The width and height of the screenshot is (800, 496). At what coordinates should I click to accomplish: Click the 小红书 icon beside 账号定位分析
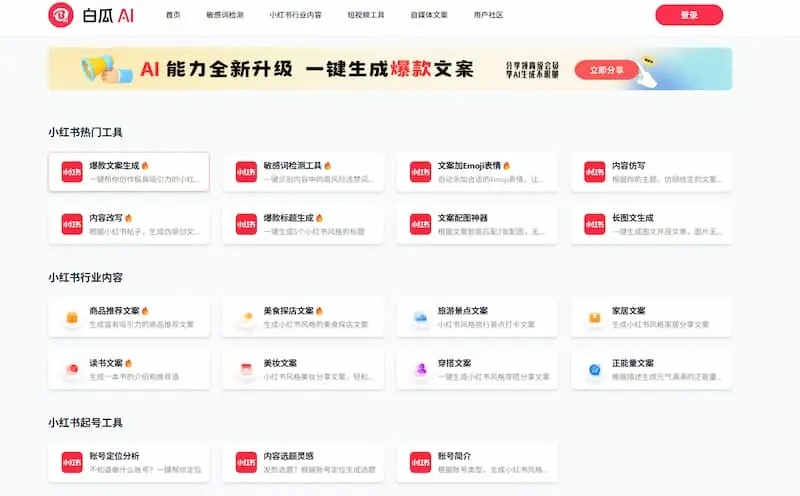point(72,462)
